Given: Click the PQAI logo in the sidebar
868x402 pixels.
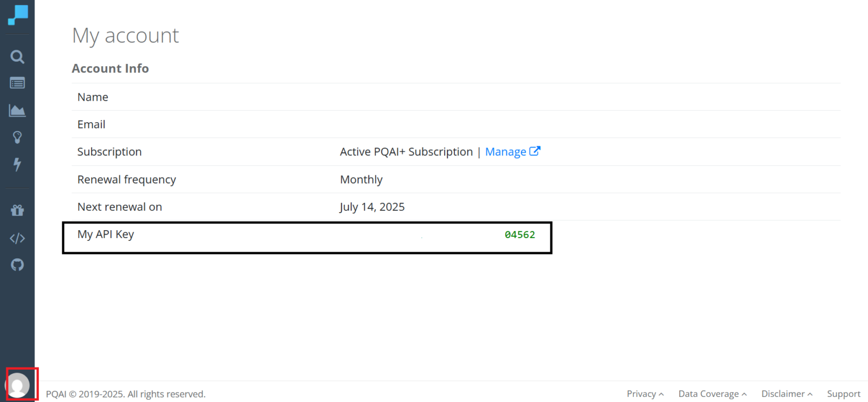Looking at the screenshot, I should pos(18,15).
